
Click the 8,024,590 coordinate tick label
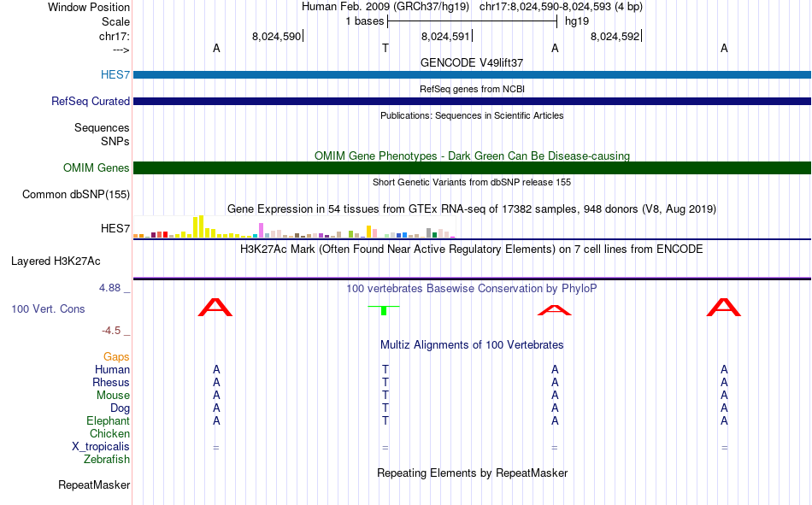276,36
